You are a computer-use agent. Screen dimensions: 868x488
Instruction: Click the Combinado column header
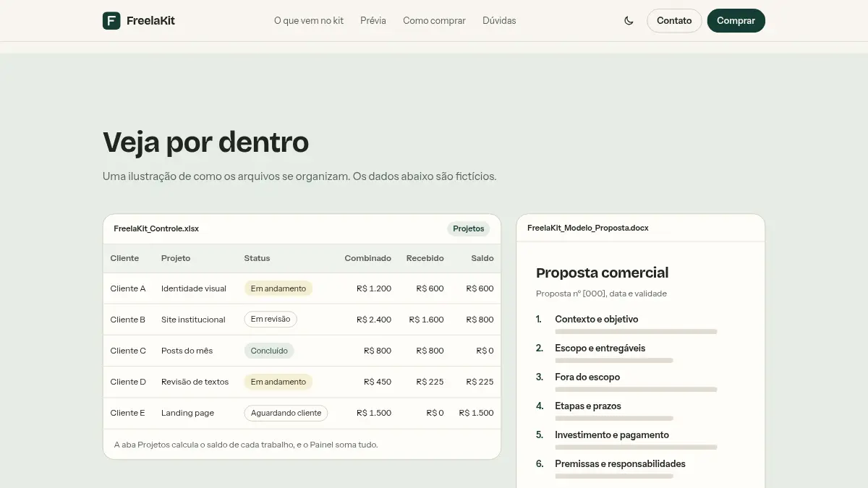[367, 258]
